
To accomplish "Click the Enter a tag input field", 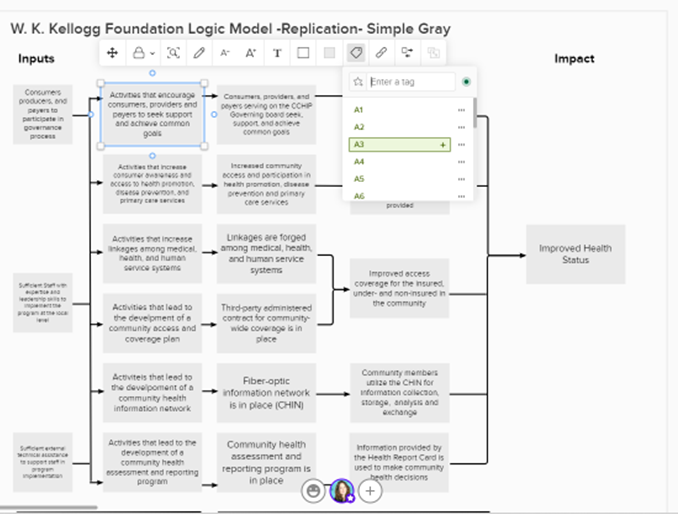I will coord(411,82).
